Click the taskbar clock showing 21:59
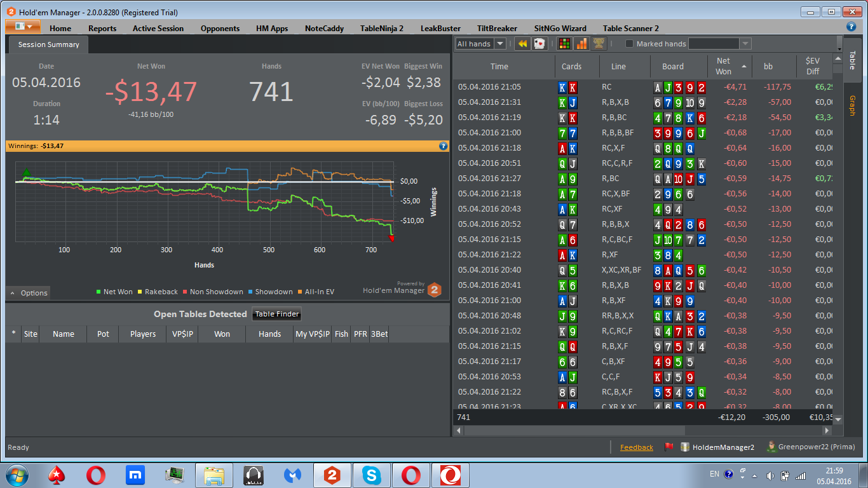Screen dimensions: 868x488 [x=834, y=475]
